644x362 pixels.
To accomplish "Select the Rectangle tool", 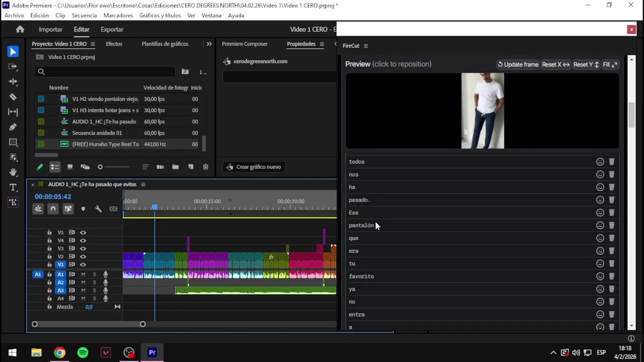I will [13, 142].
